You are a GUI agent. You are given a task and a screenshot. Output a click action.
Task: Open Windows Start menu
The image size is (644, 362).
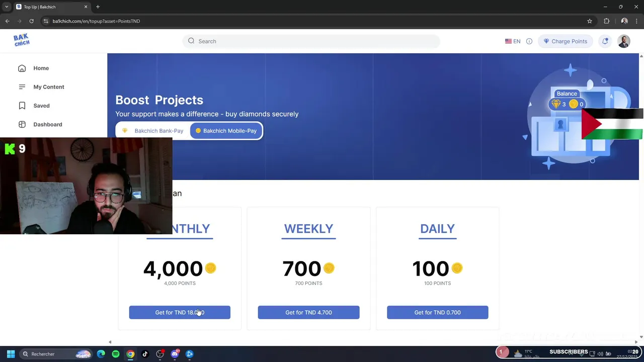coord(11,354)
